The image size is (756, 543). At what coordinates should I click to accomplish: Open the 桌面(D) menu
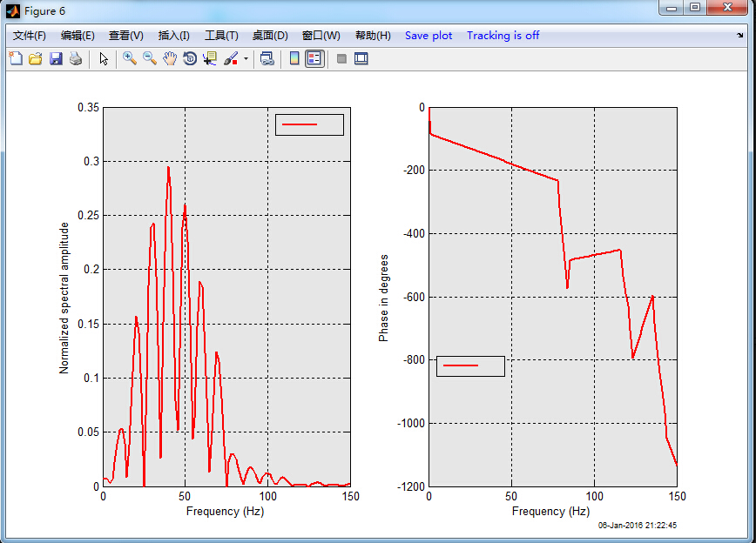(x=270, y=36)
